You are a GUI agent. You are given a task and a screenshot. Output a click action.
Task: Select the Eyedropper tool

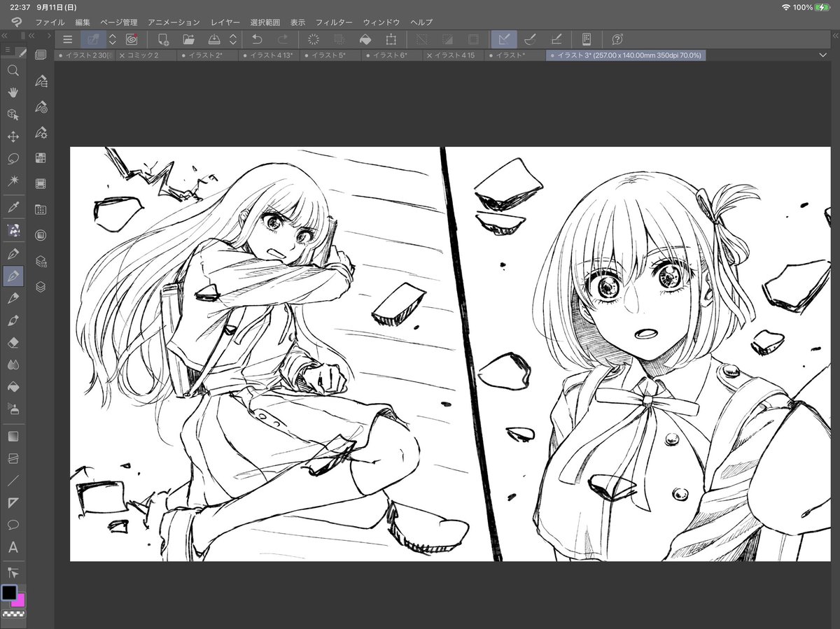(x=13, y=206)
